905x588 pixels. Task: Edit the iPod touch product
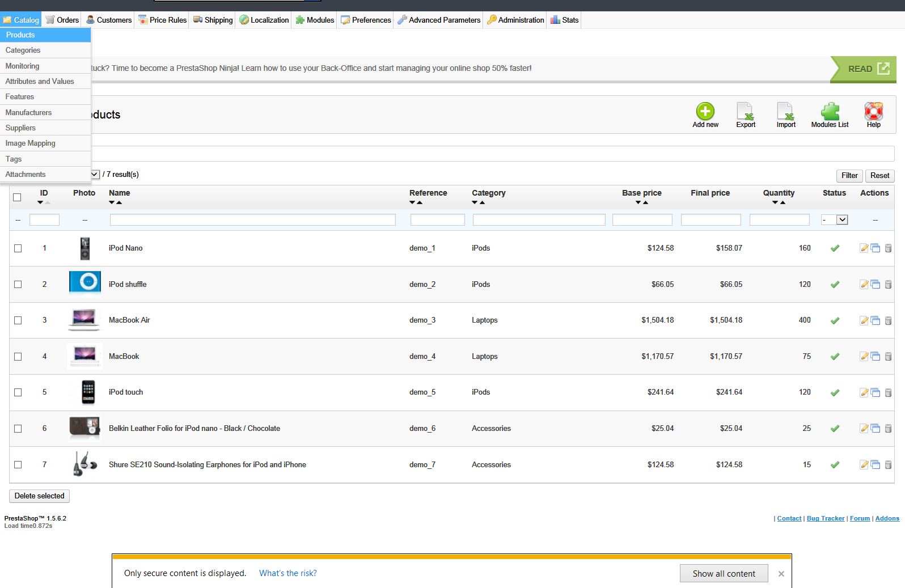(x=864, y=392)
